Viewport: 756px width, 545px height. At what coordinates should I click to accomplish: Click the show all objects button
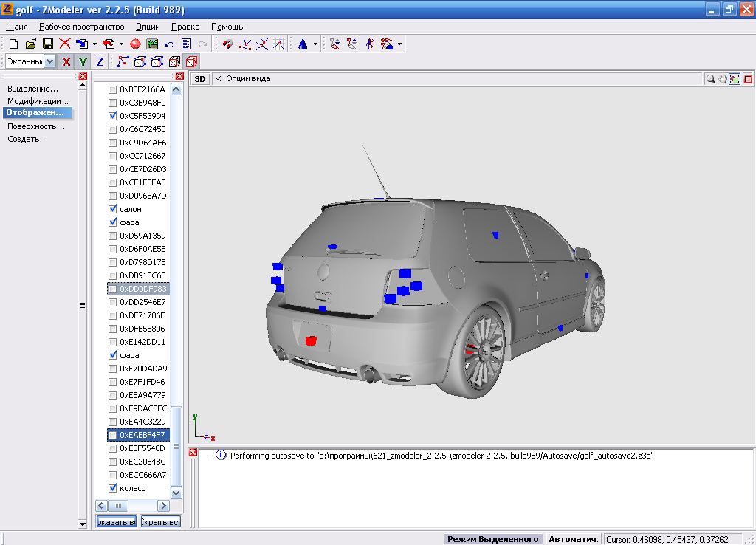117,522
